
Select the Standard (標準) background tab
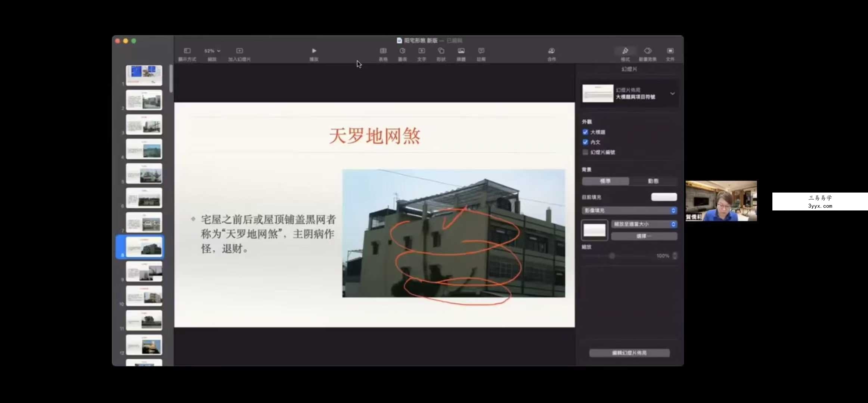click(605, 181)
